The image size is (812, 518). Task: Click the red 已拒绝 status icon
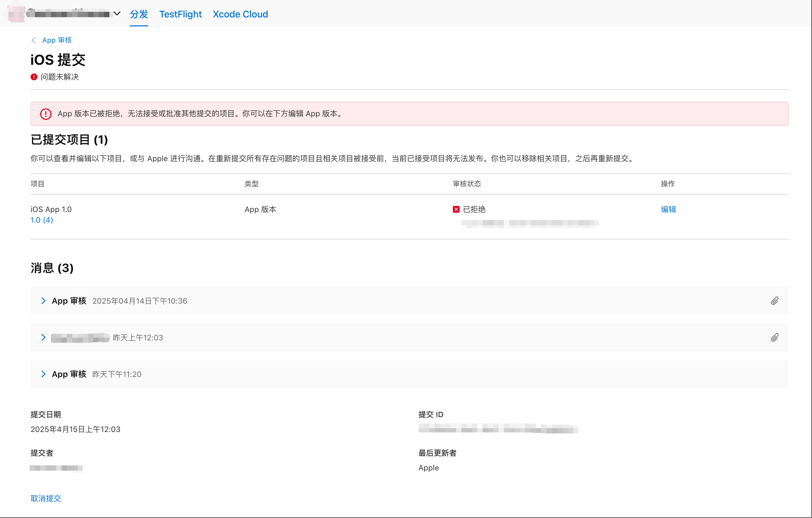point(456,209)
